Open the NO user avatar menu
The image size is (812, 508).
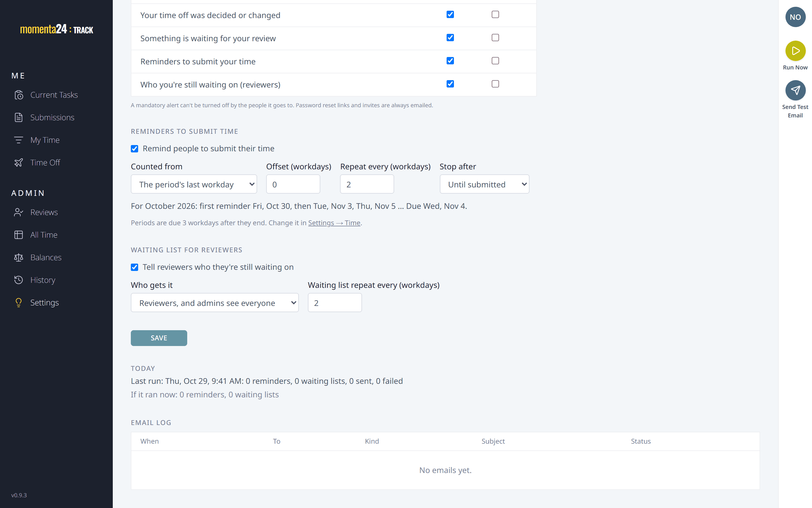point(795,17)
